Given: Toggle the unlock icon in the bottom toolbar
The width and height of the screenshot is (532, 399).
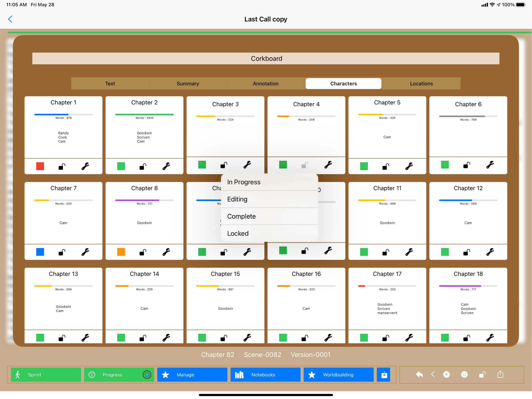Looking at the screenshot, I should pyautogui.click(x=482, y=374).
